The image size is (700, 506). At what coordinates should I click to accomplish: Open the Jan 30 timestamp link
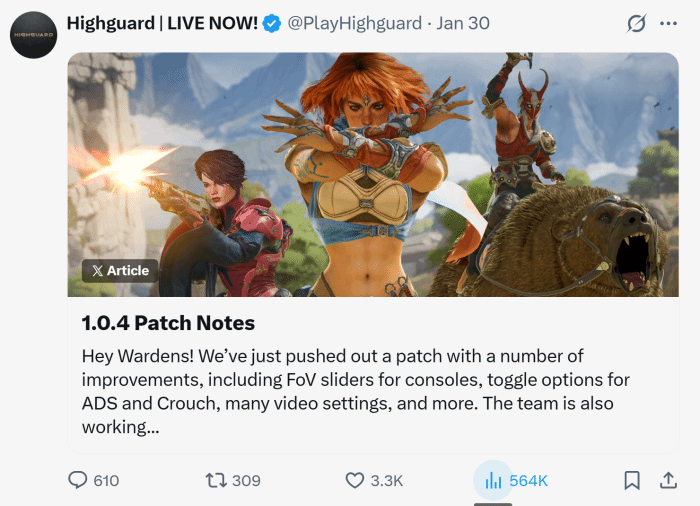coord(462,23)
